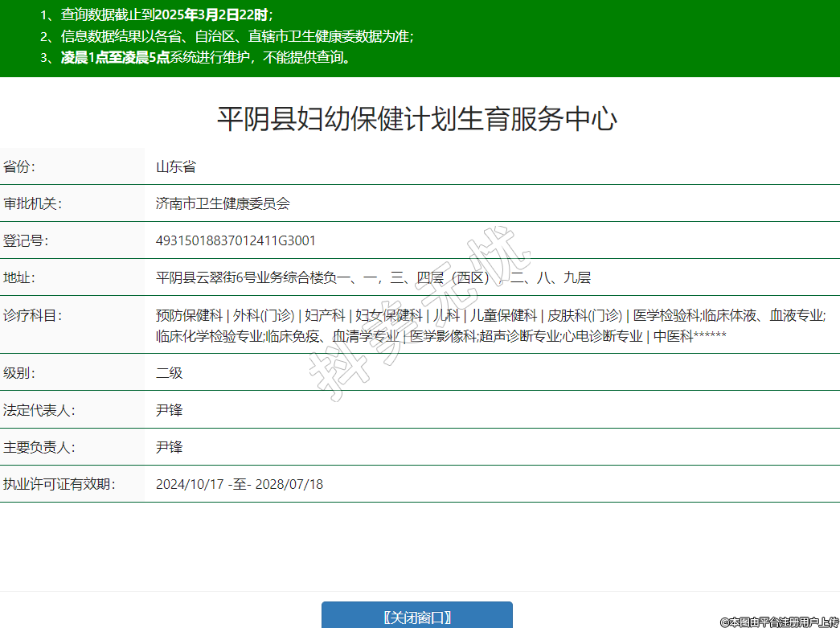Screen dimensions: 840x628
Task: Select the address text starting with 平阴县云翠街6号
Action: click(373, 278)
